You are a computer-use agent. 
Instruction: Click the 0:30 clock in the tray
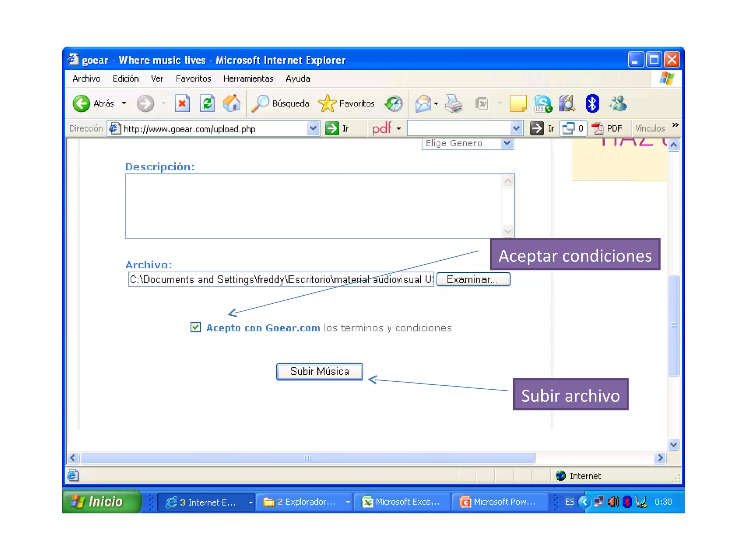[663, 502]
